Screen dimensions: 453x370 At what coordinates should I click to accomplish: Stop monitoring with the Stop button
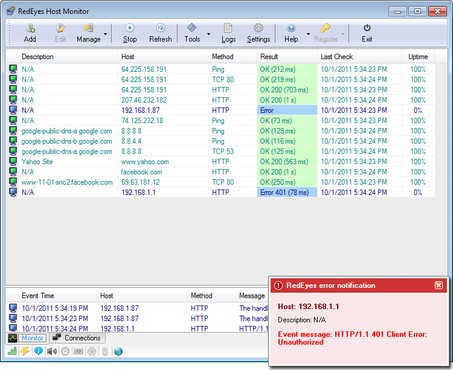pyautogui.click(x=130, y=33)
